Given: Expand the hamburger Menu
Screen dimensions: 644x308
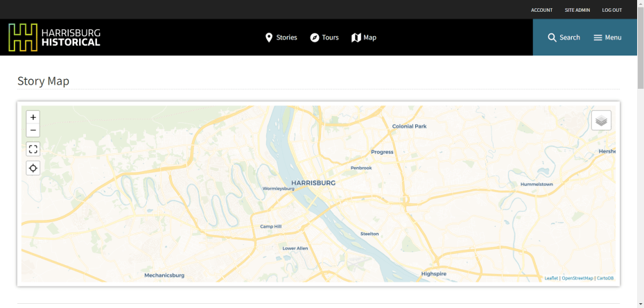Looking at the screenshot, I should click(607, 37).
